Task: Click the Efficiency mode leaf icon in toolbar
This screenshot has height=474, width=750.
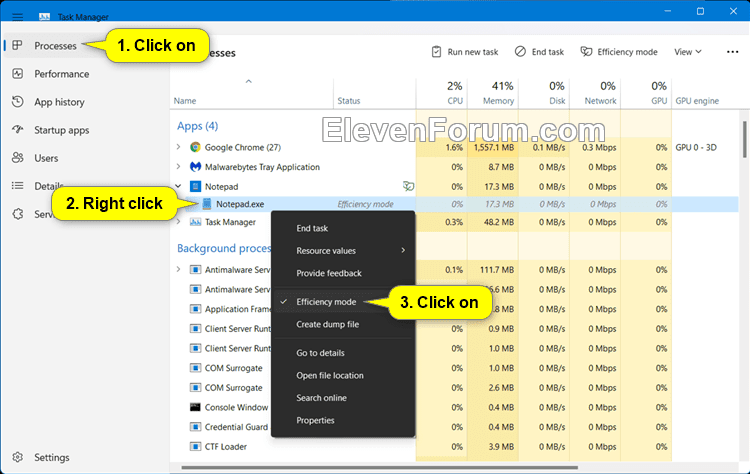Action: click(586, 51)
